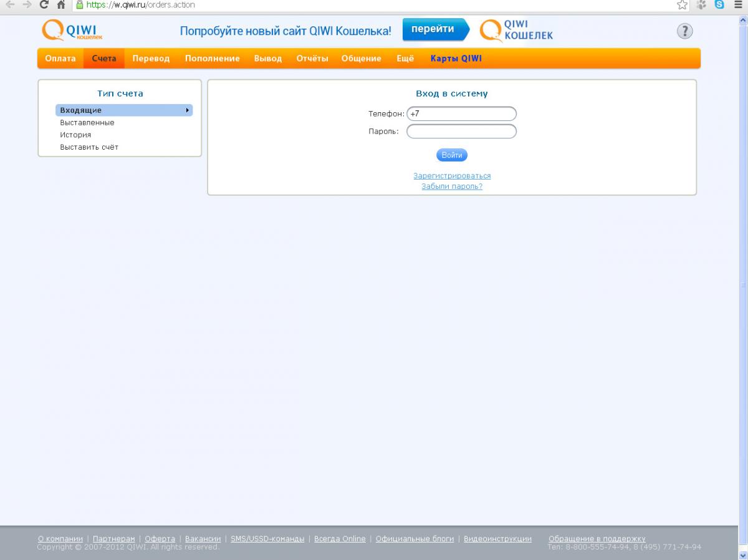Open the Отчёты tab
The width and height of the screenshot is (748, 560).
pos(312,59)
